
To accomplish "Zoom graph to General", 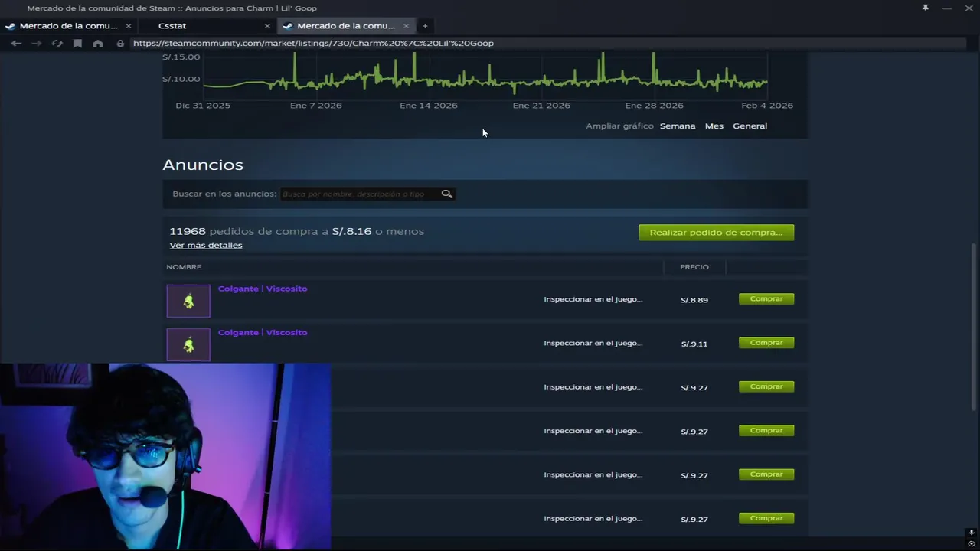I will tap(750, 126).
